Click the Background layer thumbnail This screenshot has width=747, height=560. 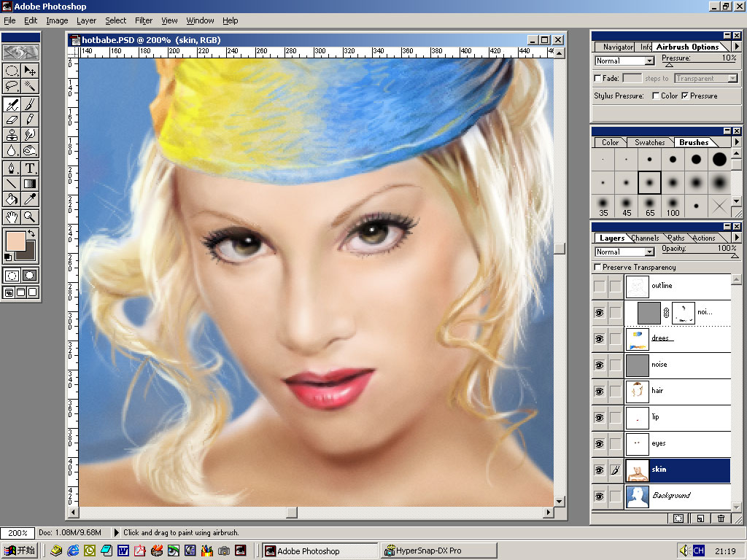coord(637,496)
